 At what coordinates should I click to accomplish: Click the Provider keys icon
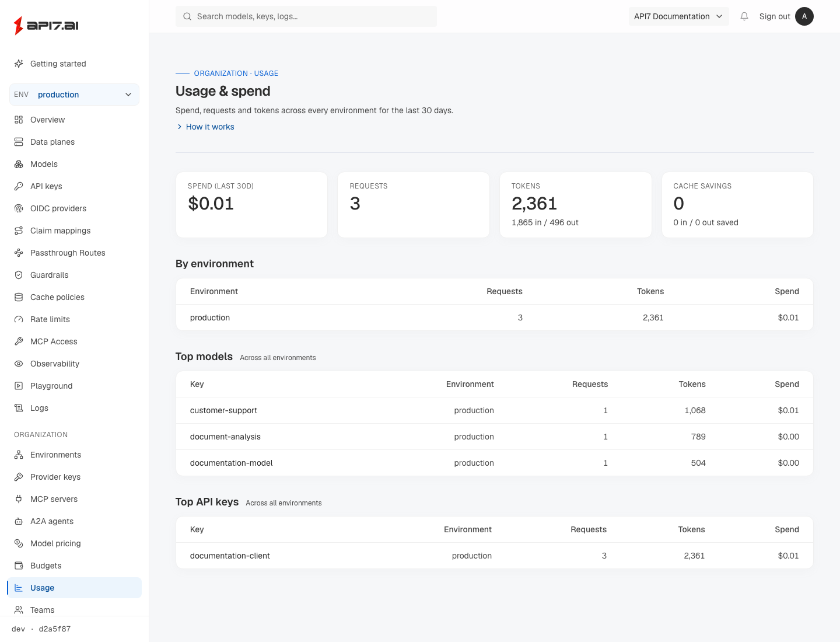19,477
